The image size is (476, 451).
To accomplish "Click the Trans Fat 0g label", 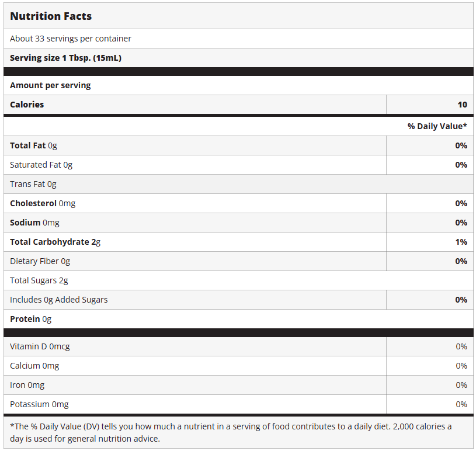I will click(x=33, y=184).
